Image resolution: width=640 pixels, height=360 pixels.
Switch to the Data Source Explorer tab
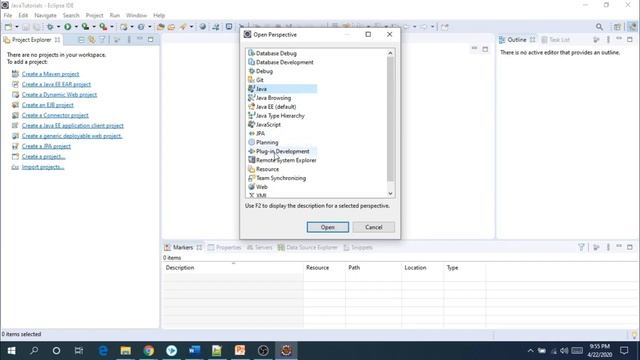308,247
